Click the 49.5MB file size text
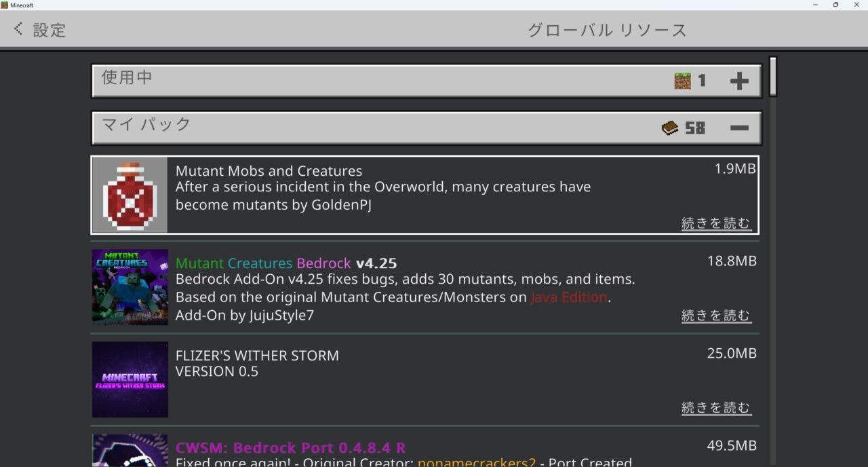Viewport: 868px width, 467px height. point(732,446)
